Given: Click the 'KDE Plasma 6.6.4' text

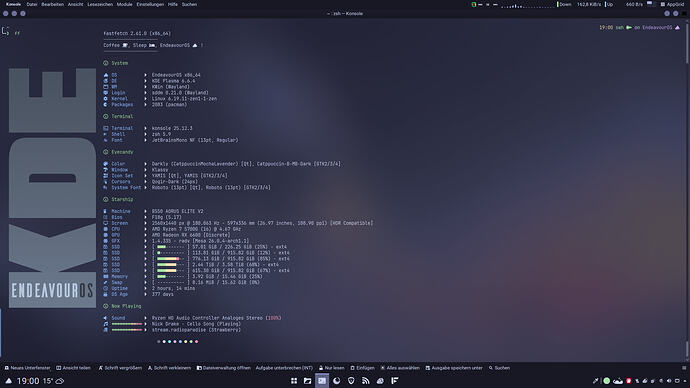Looking at the screenshot, I should click(173, 81).
